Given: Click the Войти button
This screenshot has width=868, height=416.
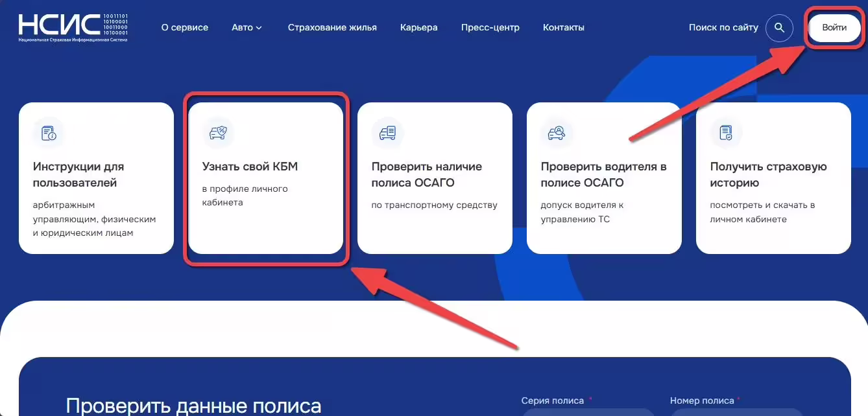Looking at the screenshot, I should 834,28.
